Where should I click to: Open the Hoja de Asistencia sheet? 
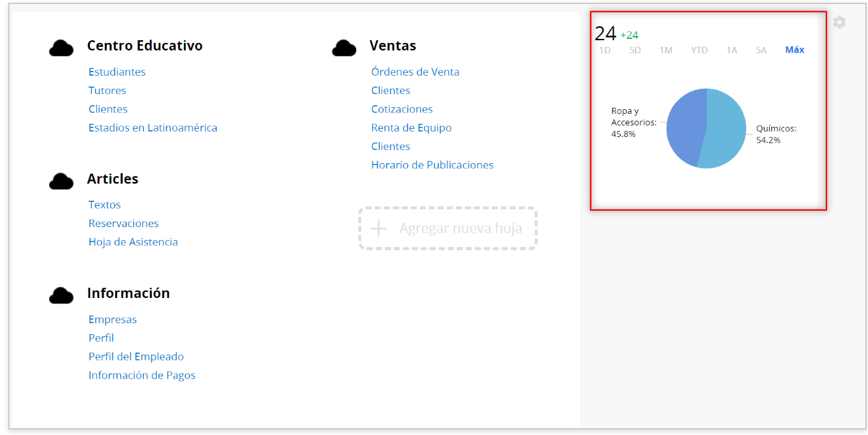click(x=133, y=241)
